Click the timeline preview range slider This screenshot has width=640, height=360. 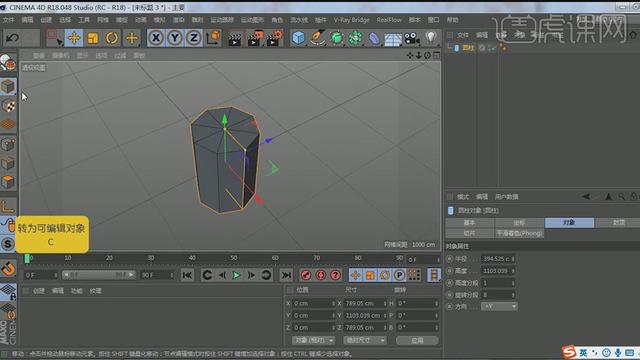click(98, 275)
